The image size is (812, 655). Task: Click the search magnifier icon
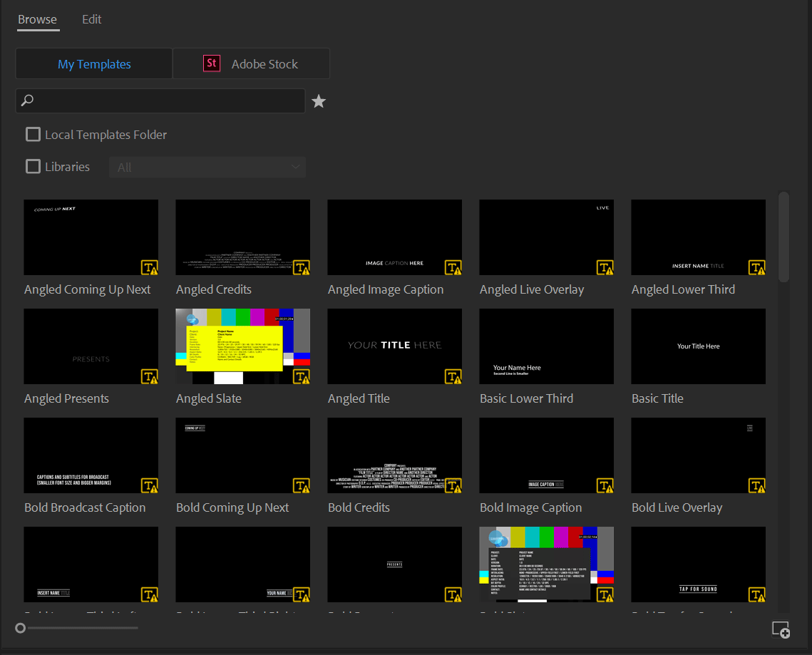pos(27,100)
